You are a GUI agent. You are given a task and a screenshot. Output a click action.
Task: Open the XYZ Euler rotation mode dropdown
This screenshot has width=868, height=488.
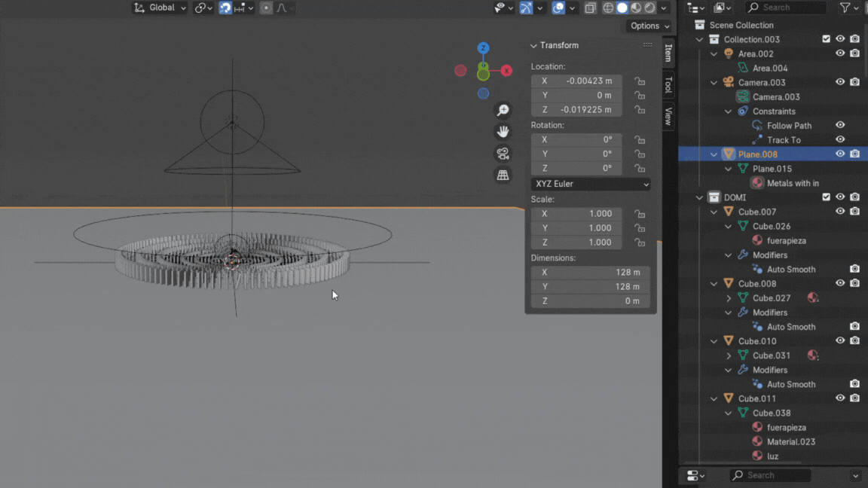(591, 184)
